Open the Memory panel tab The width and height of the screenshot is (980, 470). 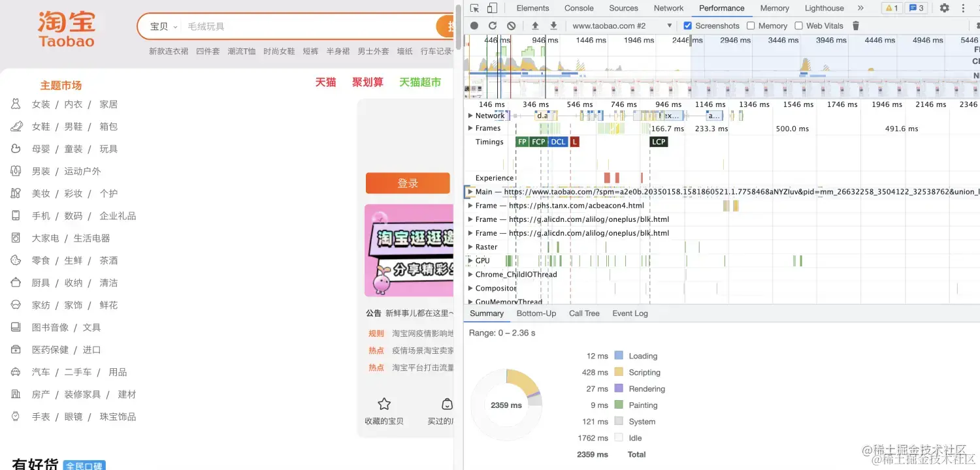[775, 8]
